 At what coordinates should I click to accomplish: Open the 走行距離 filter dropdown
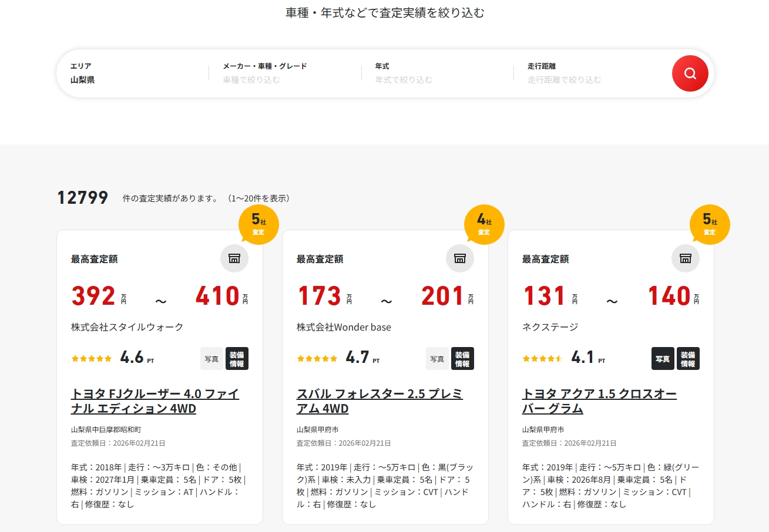coord(590,73)
